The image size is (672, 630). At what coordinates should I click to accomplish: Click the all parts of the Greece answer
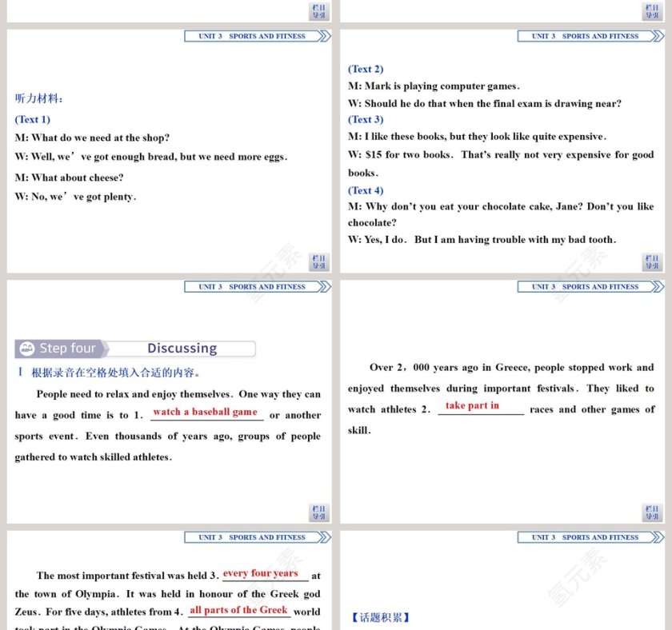[238, 610]
